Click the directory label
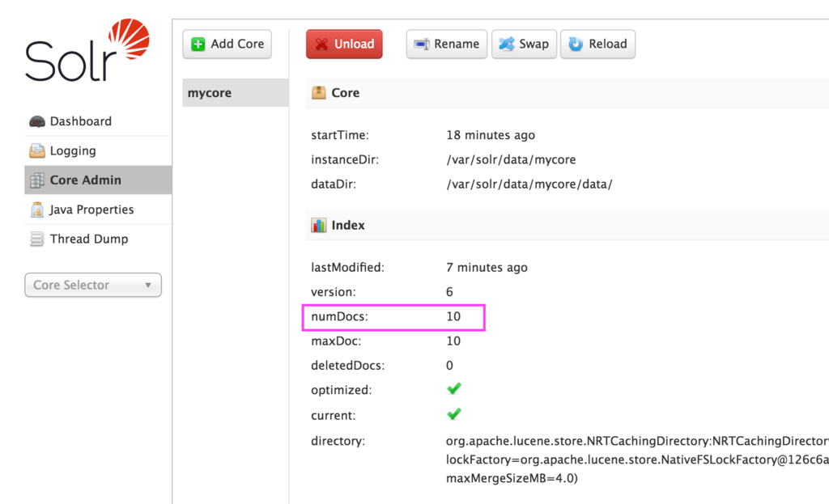This screenshot has height=504, width=829. tap(338, 441)
